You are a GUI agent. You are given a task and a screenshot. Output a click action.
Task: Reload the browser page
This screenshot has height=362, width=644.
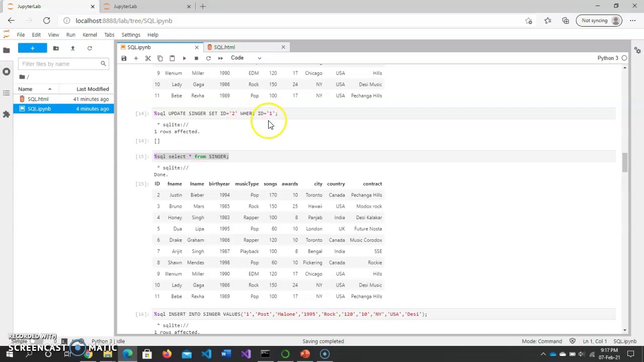46,21
